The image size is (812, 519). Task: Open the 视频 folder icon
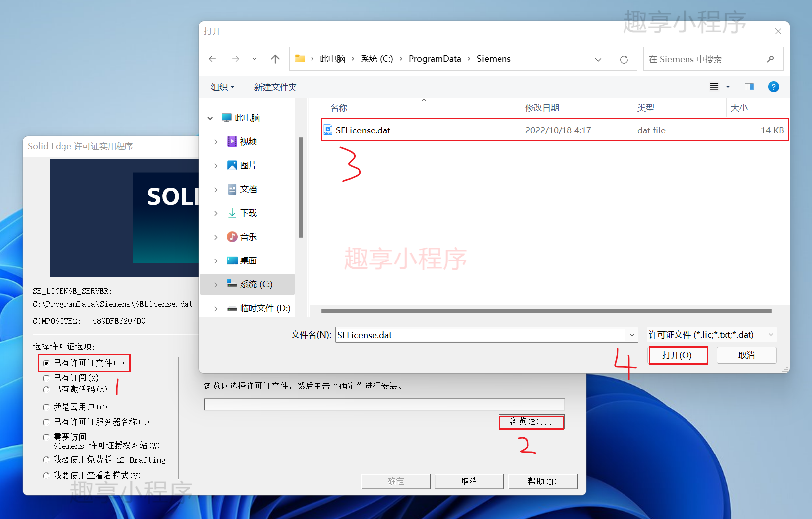pyautogui.click(x=232, y=141)
